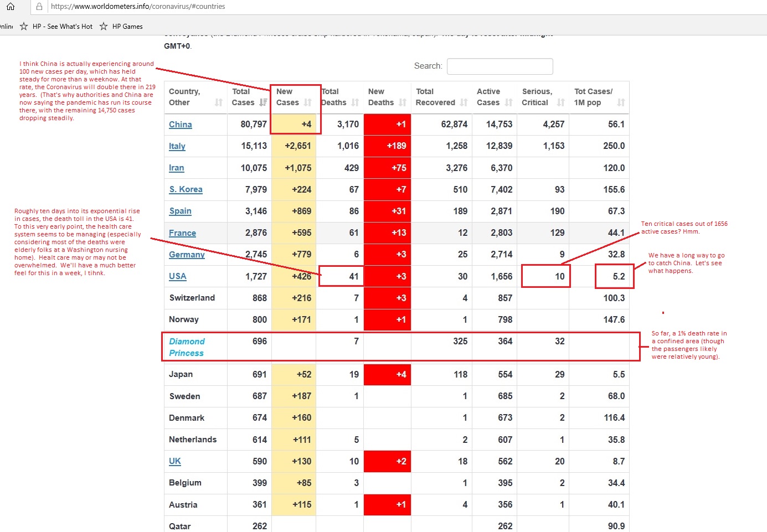
Task: Open the Germany country link
Action: tap(187, 255)
